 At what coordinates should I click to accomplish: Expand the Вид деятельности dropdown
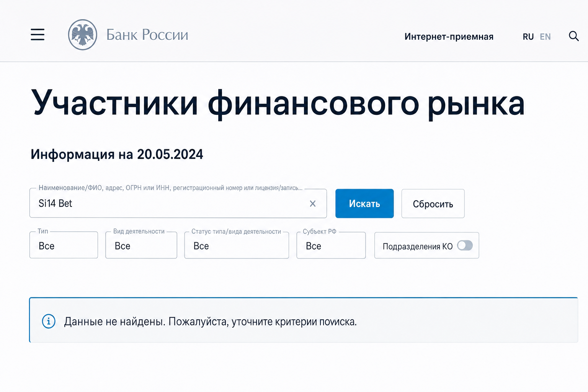(x=141, y=245)
